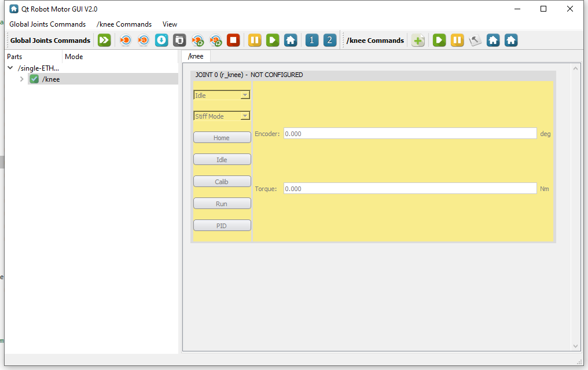The height and width of the screenshot is (370, 588).
Task: Click home icon in Global Joints toolbar
Action: [291, 40]
